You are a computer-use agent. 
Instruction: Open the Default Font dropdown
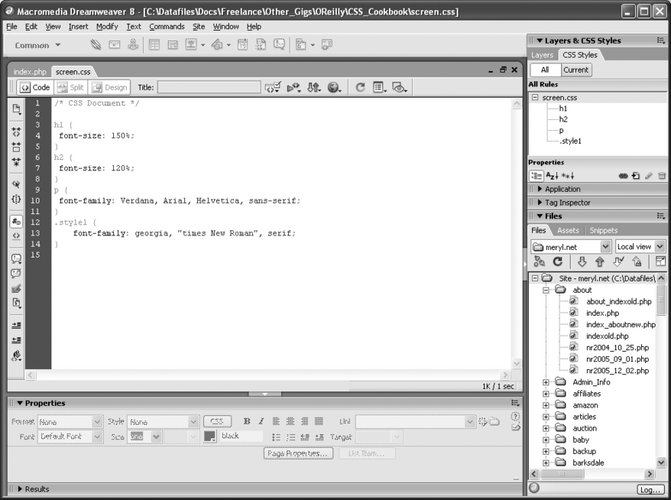[x=97, y=437]
